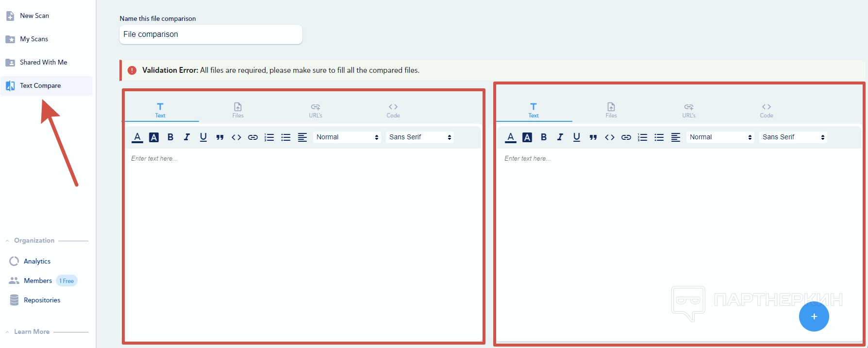Apply numbered list in left editor
868x348 pixels.
click(269, 137)
